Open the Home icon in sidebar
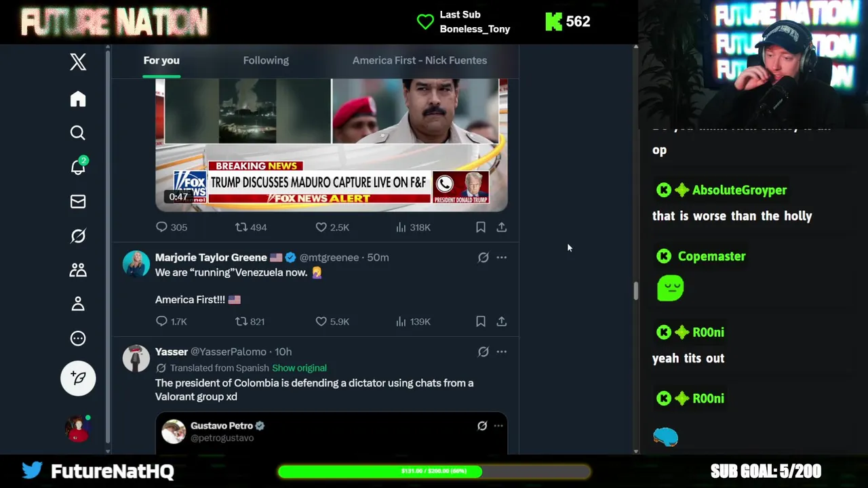The image size is (868, 488). [78, 99]
